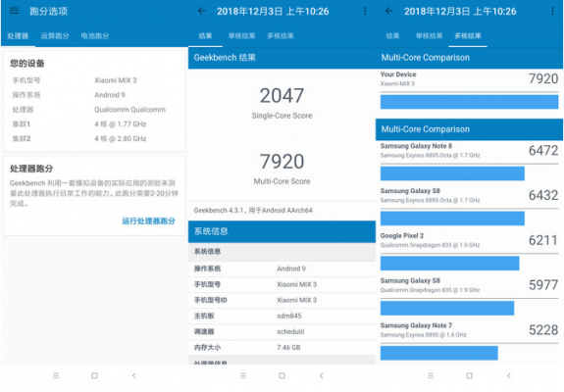Screen dimensions: 564x392
Task: Tap the 5228 comparison score
Action: click(543, 329)
